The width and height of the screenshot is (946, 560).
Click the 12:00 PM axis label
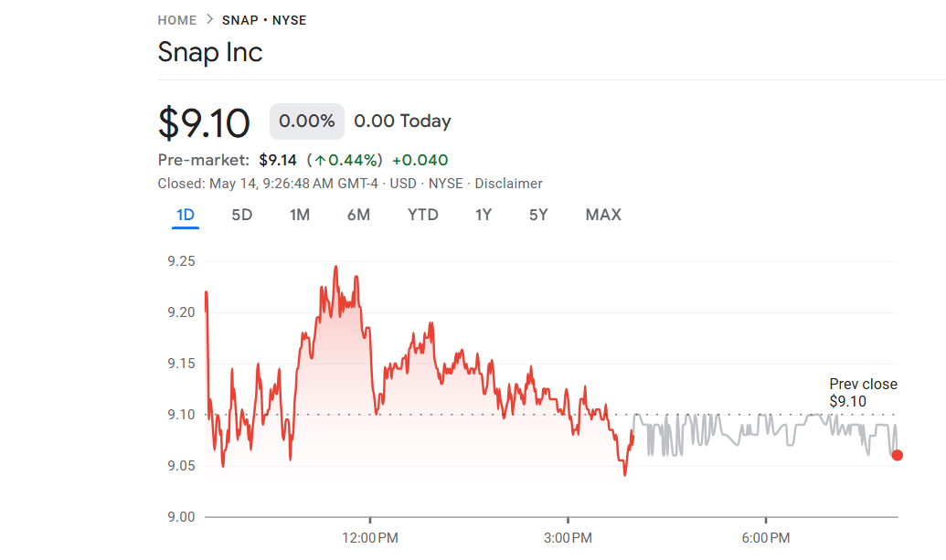click(370, 538)
